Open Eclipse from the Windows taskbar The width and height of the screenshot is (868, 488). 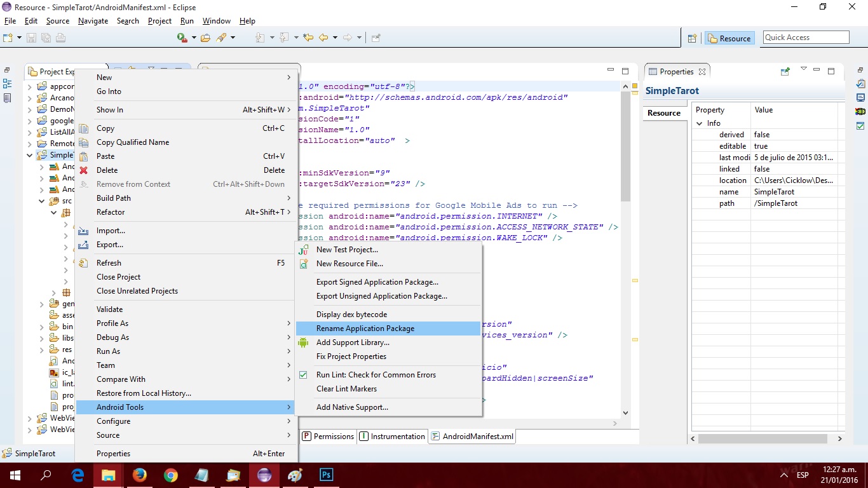point(264,475)
